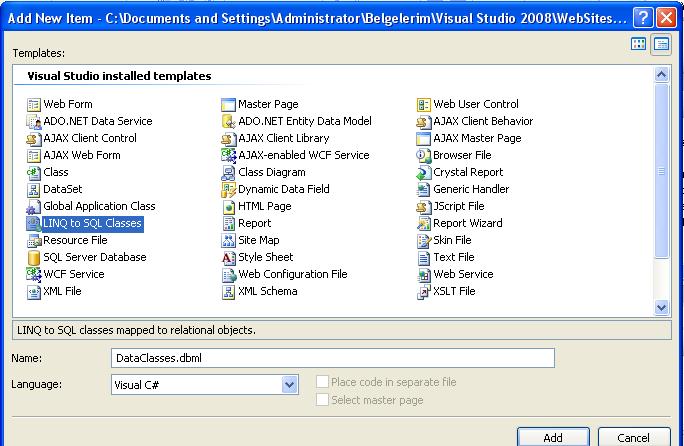
Task: Click the Add button
Action: tap(553, 437)
